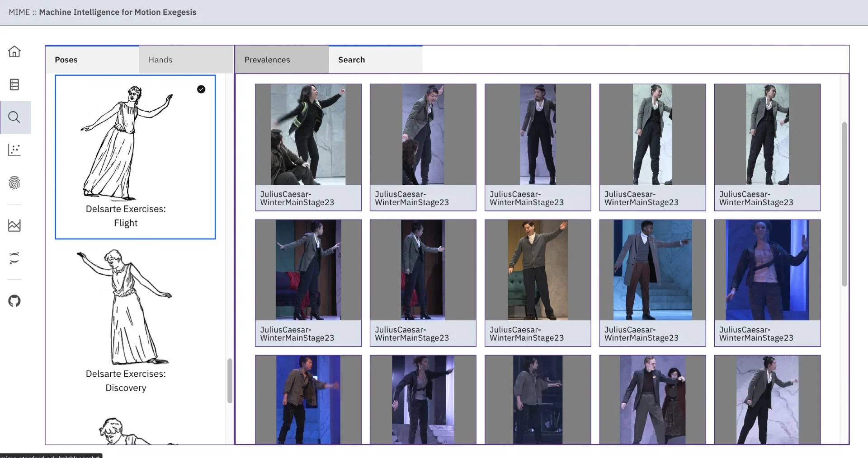Click the Delsarte Exercises: Discovery label

pos(126,381)
